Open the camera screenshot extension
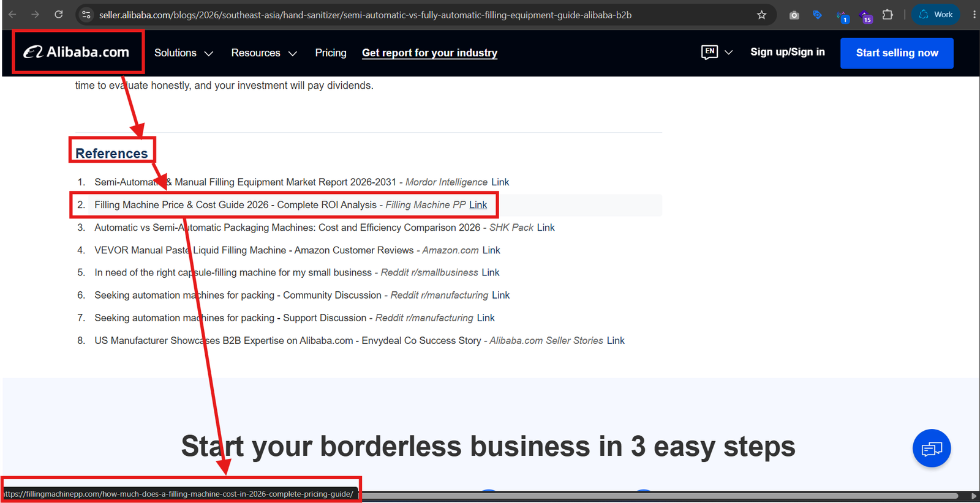The width and height of the screenshot is (980, 503). pyautogui.click(x=794, y=15)
